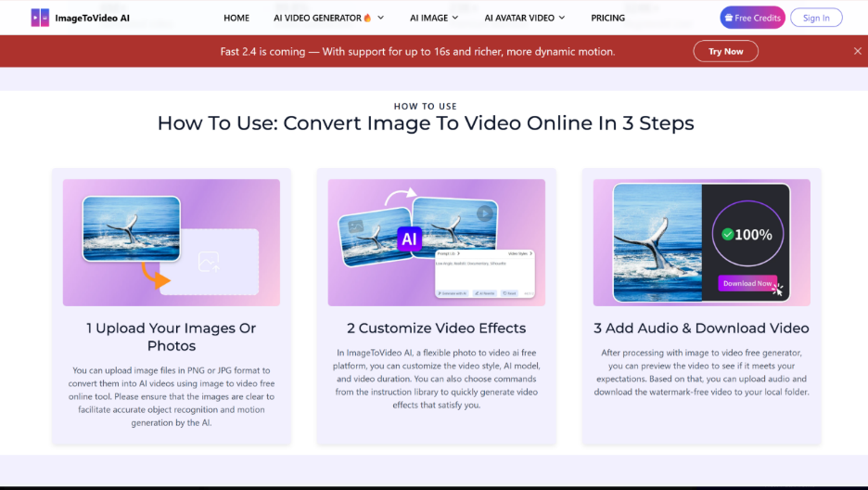Click the play icon on the whale video
Viewport: 868px width, 490px height.
pyautogui.click(x=484, y=213)
